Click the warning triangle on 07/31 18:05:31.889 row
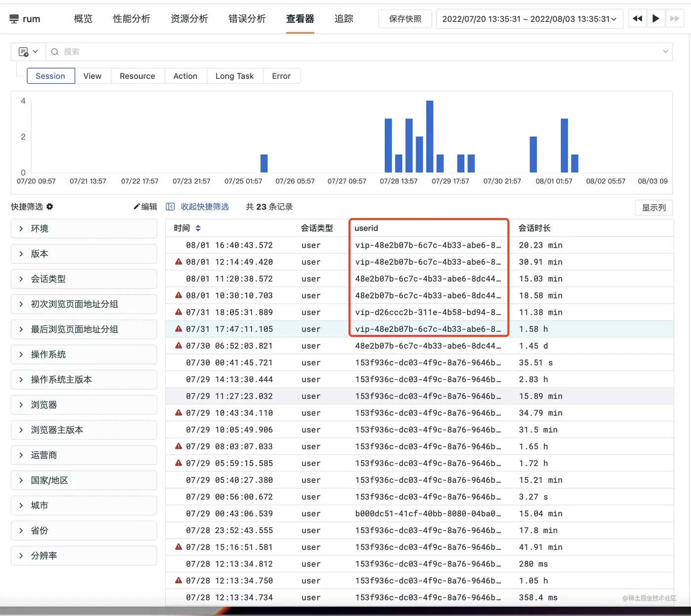This screenshot has height=616, width=691. 179,312
